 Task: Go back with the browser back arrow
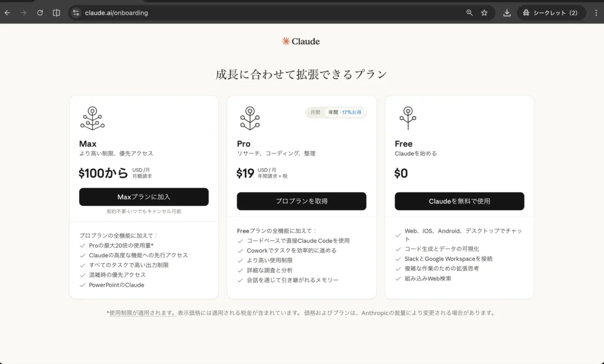pyautogui.click(x=8, y=12)
